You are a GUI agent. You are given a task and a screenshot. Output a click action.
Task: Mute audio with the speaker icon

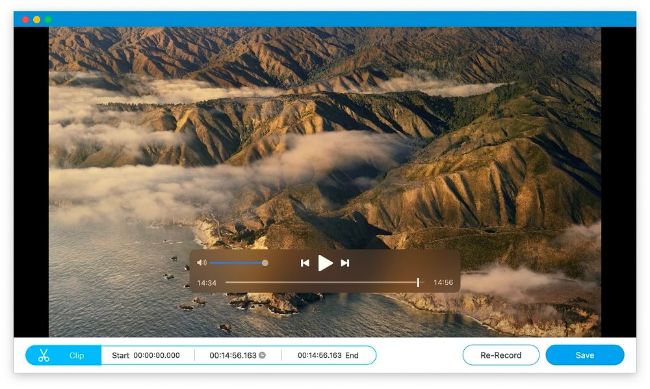(202, 263)
